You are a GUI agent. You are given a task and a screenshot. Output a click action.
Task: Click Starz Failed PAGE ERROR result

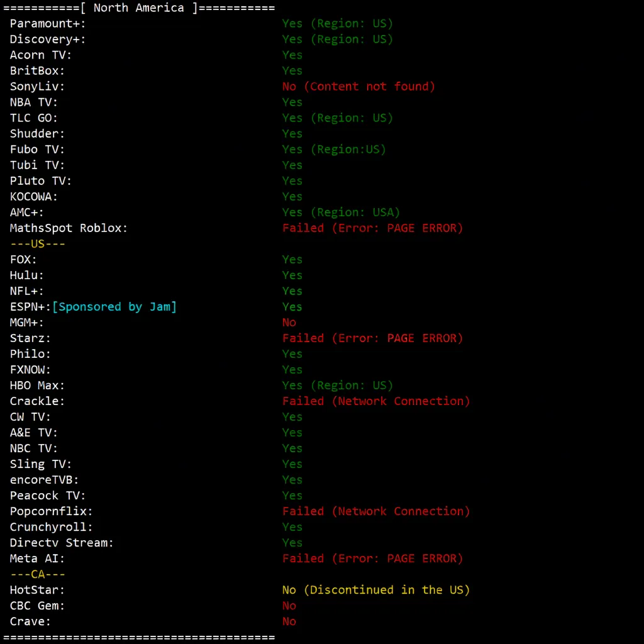click(x=372, y=338)
